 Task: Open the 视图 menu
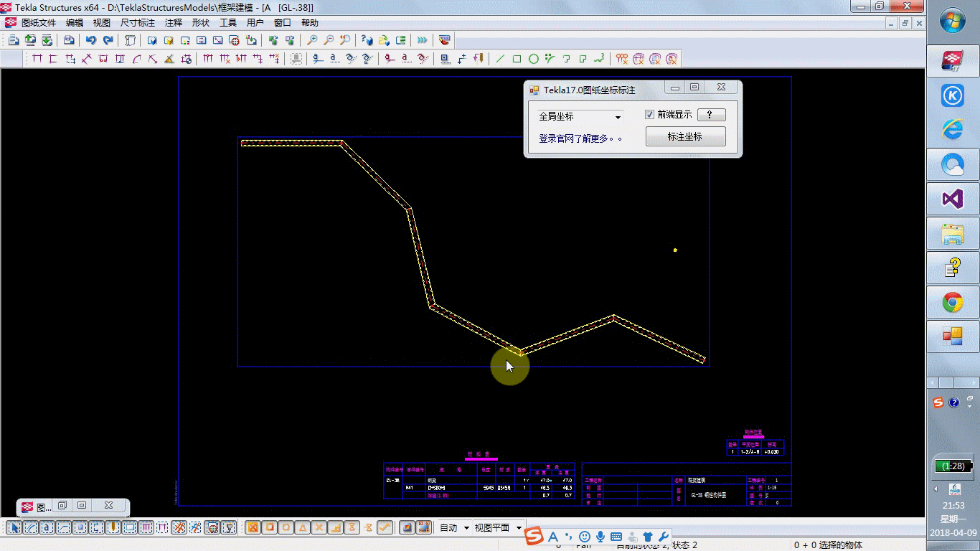pyautogui.click(x=102, y=23)
